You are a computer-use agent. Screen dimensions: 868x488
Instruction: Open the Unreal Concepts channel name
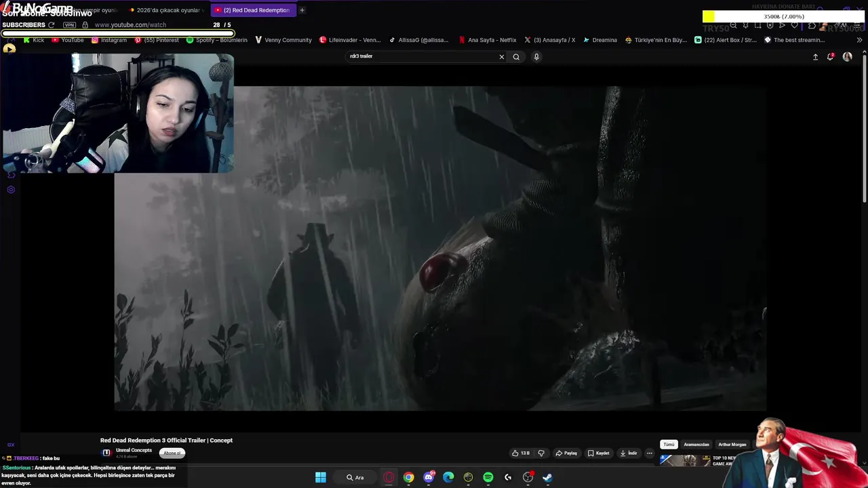coord(134,451)
